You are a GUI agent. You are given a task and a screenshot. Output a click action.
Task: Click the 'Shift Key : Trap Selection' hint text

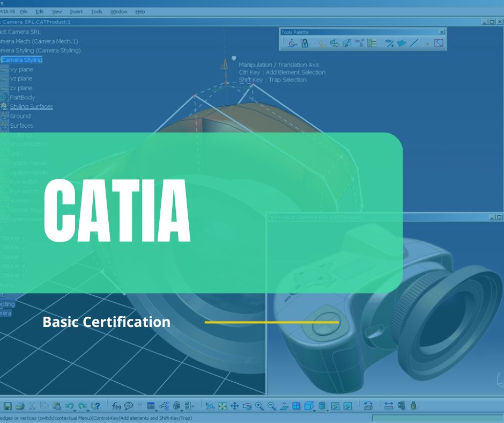[272, 79]
